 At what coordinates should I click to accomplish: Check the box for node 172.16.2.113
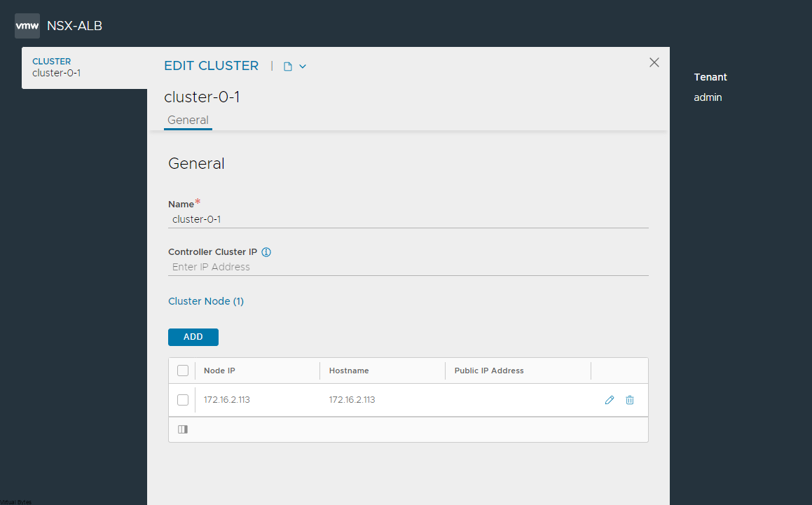point(183,400)
